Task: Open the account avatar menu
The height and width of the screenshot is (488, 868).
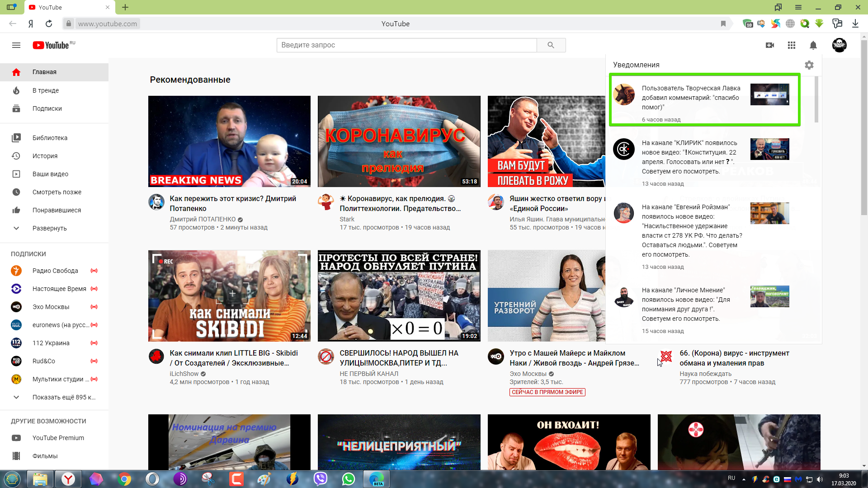Action: tap(839, 45)
